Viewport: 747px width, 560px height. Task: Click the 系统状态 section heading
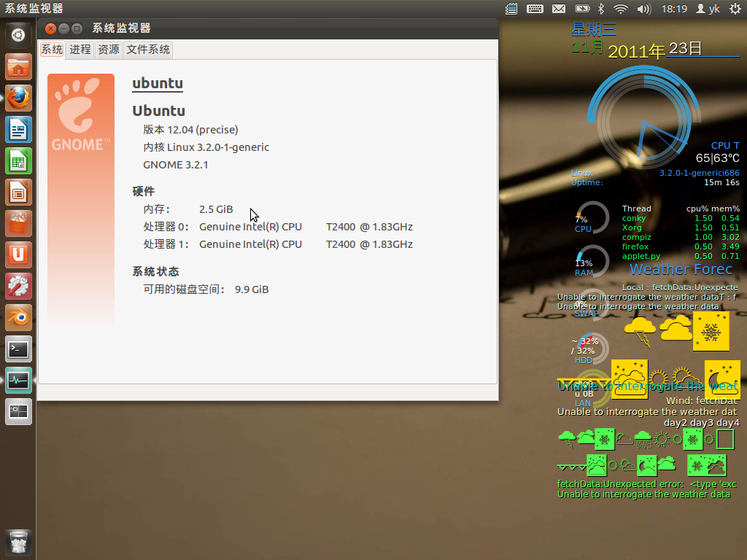pyautogui.click(x=156, y=271)
